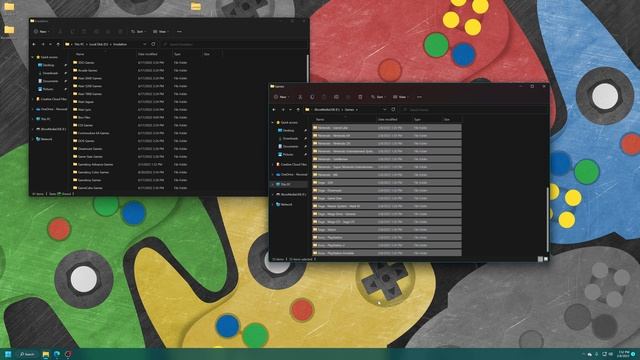Open the View menu in Games window

point(400,97)
